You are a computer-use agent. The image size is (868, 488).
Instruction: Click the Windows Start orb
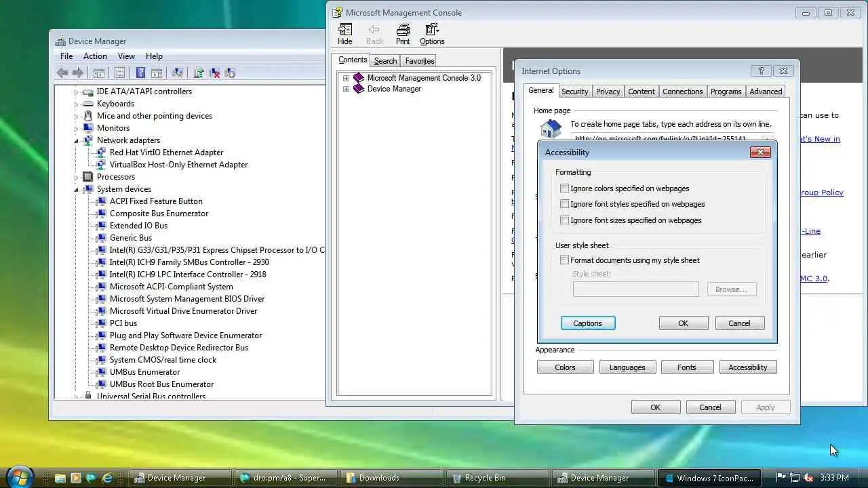[x=20, y=477]
